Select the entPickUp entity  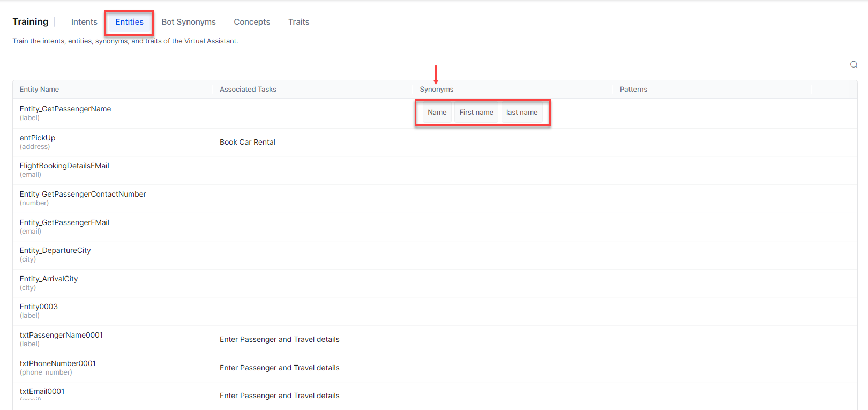click(x=38, y=138)
